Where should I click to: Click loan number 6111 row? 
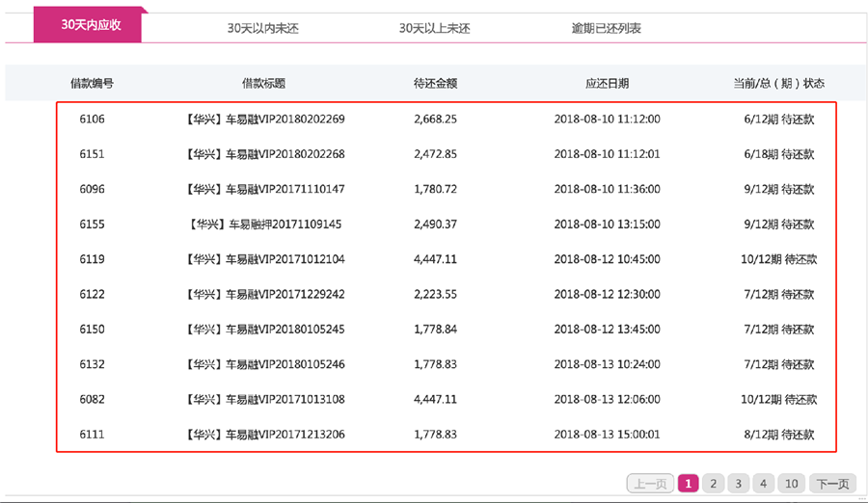[x=447, y=435]
